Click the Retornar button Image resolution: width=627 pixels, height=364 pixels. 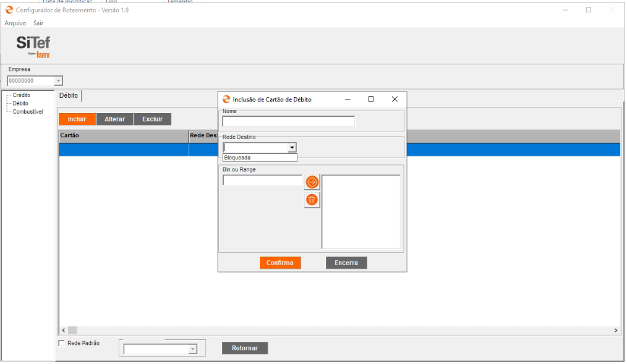[245, 348]
